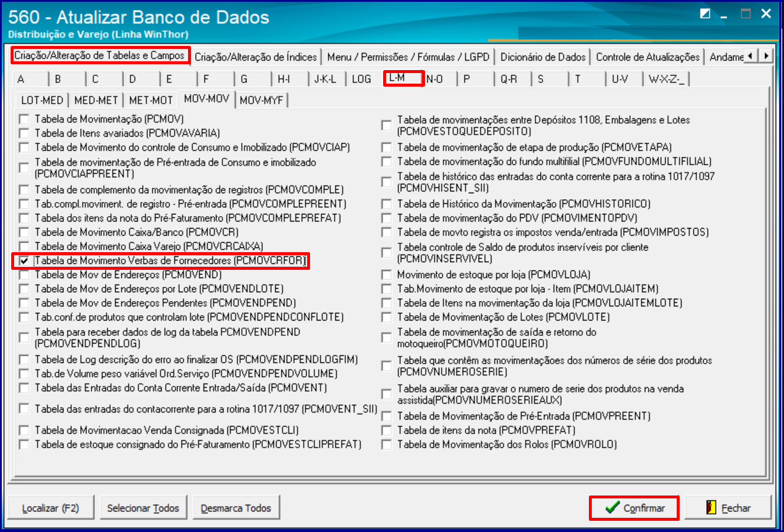
Task: Check PCMOVLOJA estoque por loja box
Action: tap(386, 275)
